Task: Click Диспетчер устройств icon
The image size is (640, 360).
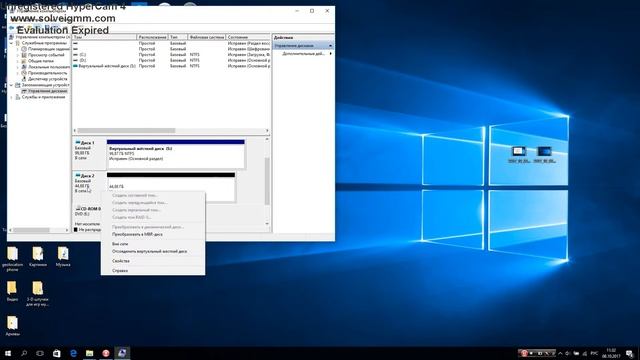Action: [x=24, y=79]
